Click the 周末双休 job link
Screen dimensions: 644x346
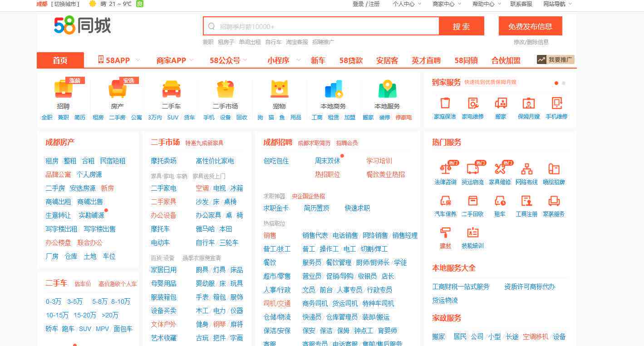tap(327, 161)
